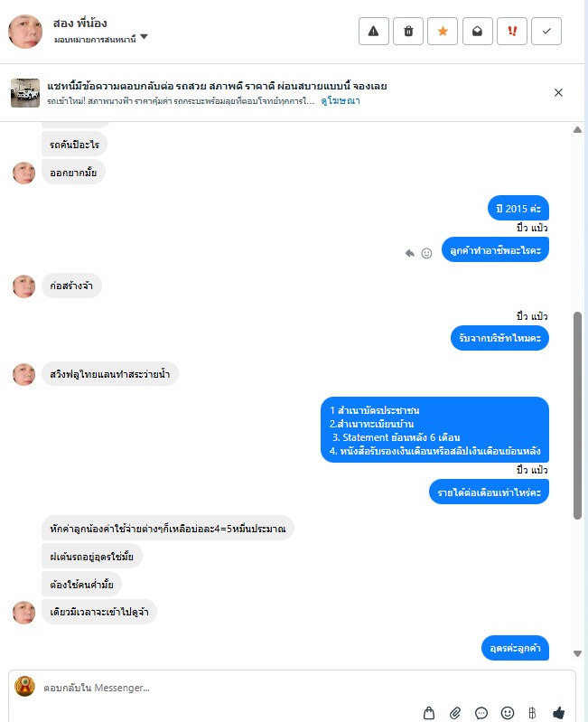Mark conversation as unread with envelope icon
Image resolution: width=588 pixels, height=722 pixels.
(478, 32)
